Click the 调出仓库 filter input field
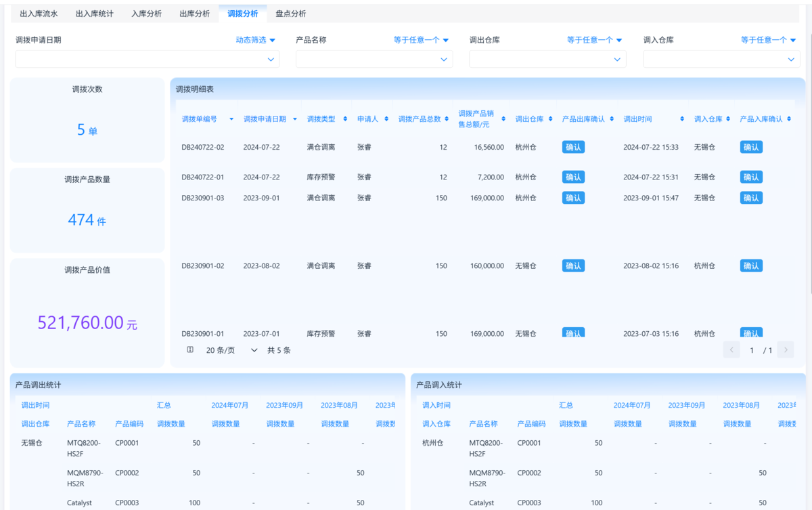The image size is (812, 510). (547, 60)
